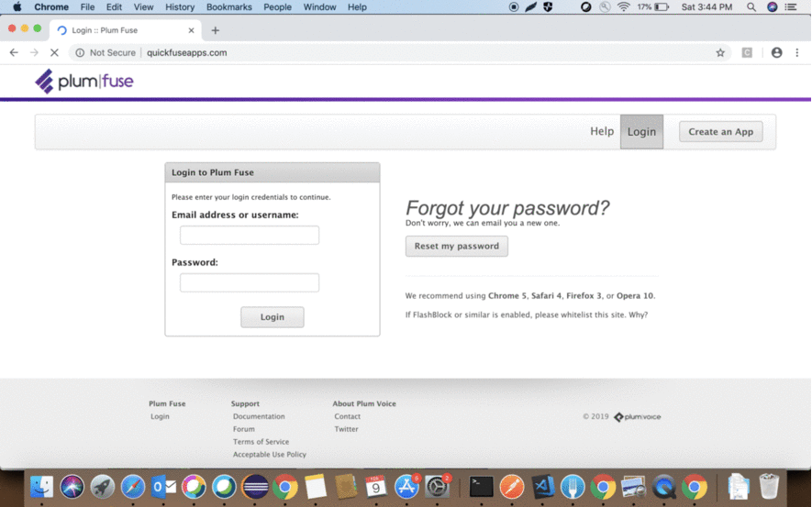Open Terms of Service link
The image size is (812, 507).
(x=261, y=442)
